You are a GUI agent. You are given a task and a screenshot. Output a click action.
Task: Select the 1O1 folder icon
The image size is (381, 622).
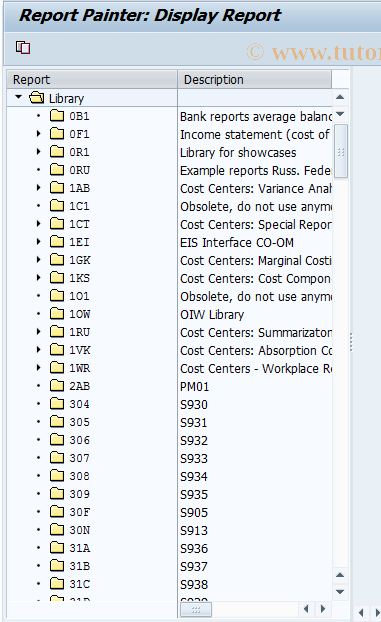[x=57, y=296]
